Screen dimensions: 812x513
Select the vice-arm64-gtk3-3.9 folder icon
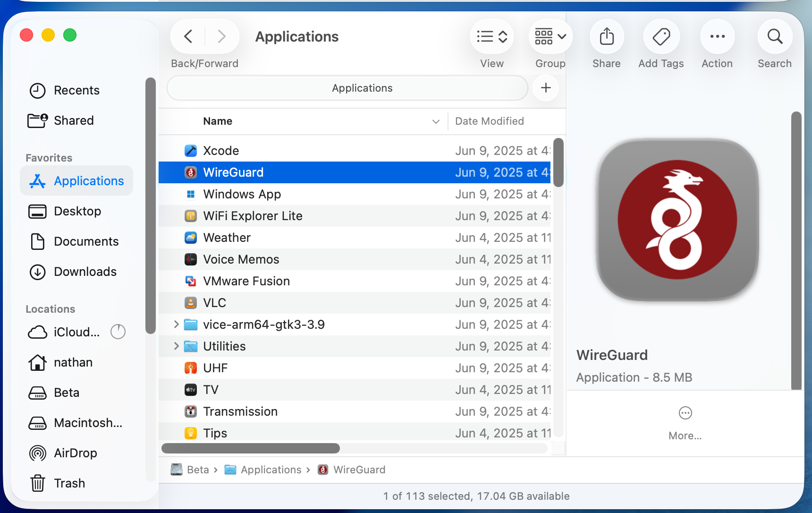pyautogui.click(x=191, y=325)
